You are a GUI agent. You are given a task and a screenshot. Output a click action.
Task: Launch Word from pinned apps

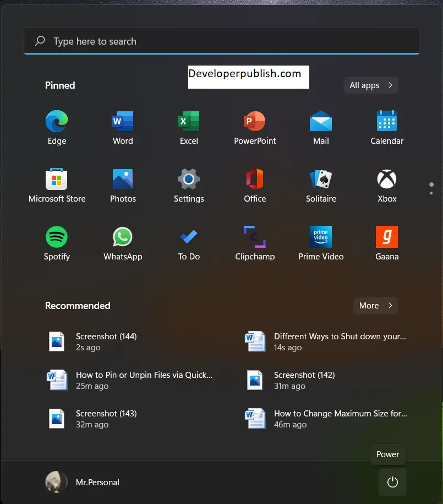coord(123,128)
